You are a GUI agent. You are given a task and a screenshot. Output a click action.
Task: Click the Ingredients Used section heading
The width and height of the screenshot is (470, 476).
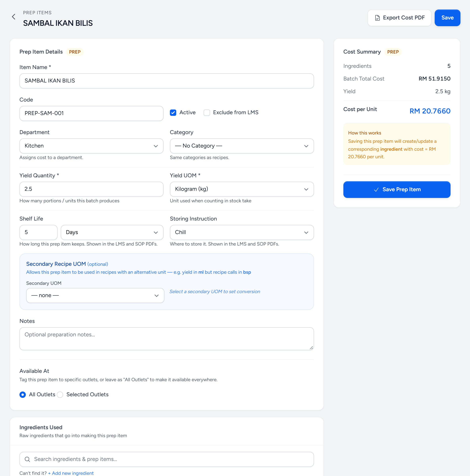pos(41,427)
